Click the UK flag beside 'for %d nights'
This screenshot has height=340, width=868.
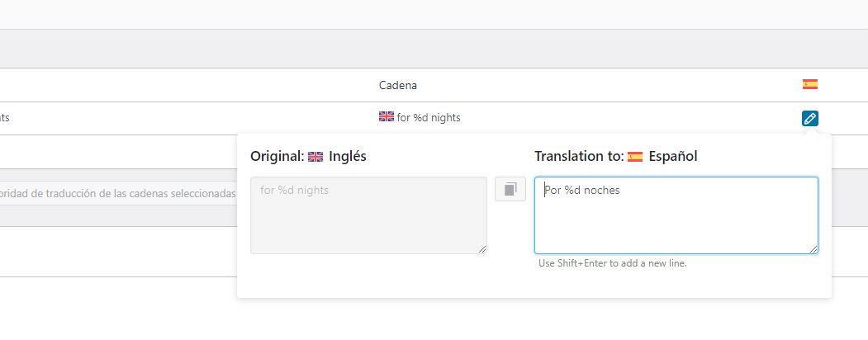[x=386, y=117]
